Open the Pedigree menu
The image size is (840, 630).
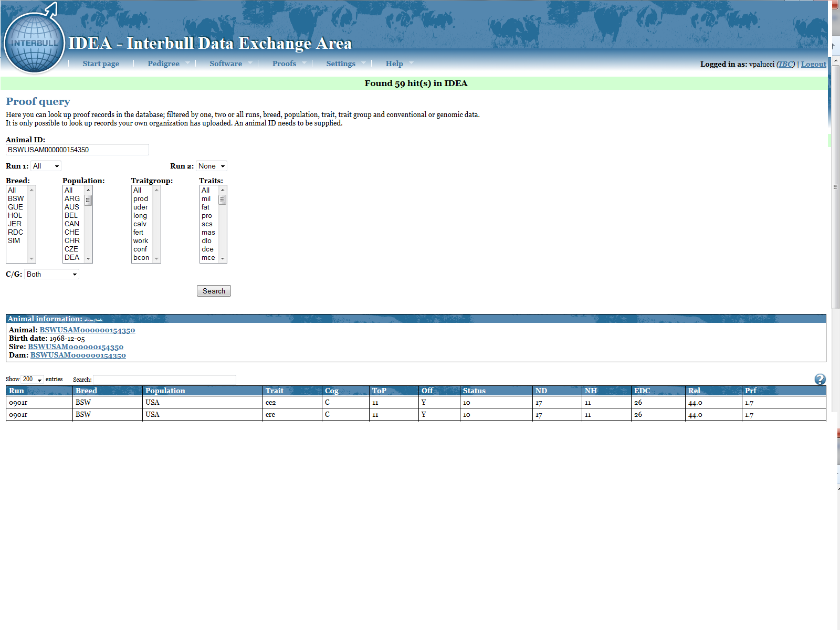tap(163, 64)
